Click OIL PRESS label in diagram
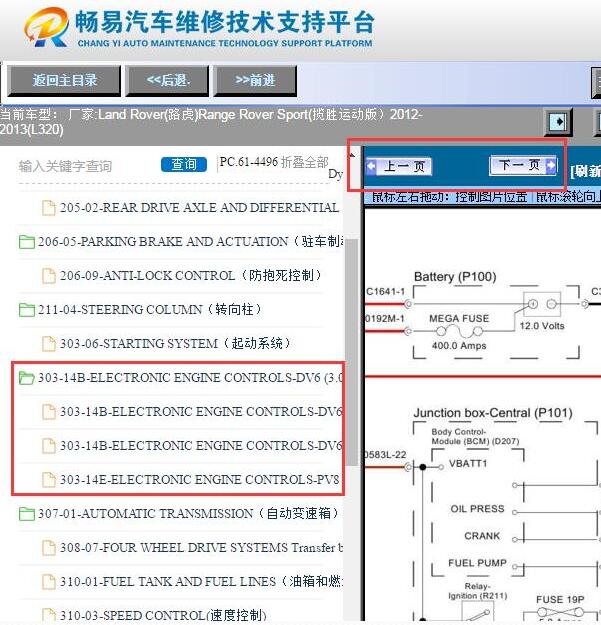601x625 pixels. pos(477,509)
